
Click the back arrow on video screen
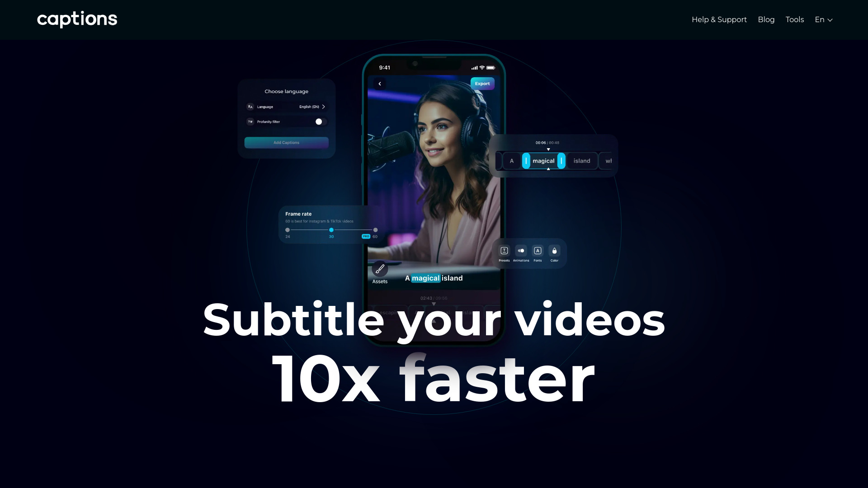click(x=380, y=84)
